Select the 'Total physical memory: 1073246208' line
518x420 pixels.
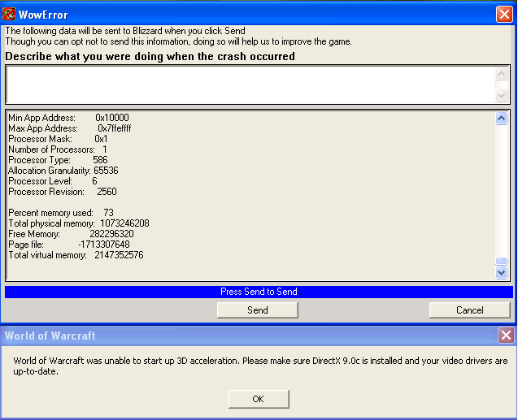(x=79, y=223)
